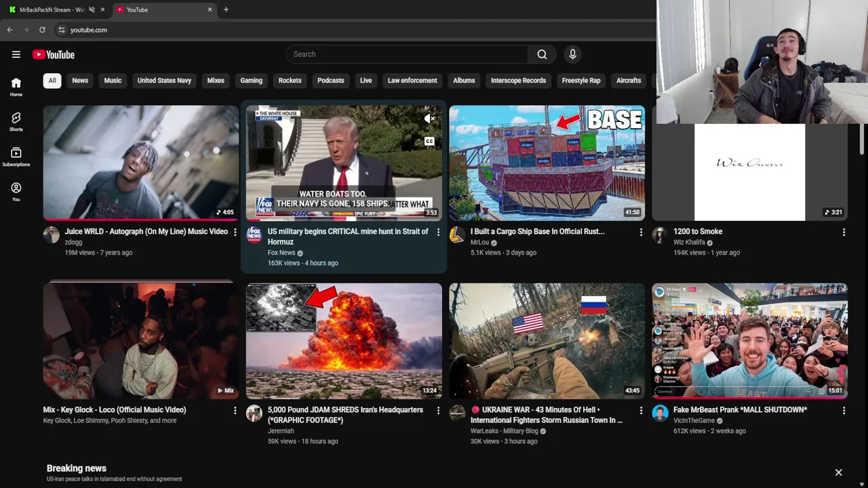868x488 pixels.
Task: Click the search magnifier button
Action: [x=542, y=54]
